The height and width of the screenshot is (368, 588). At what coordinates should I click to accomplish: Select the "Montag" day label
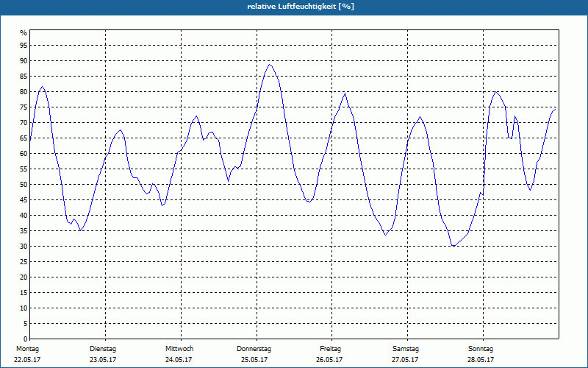coord(27,349)
